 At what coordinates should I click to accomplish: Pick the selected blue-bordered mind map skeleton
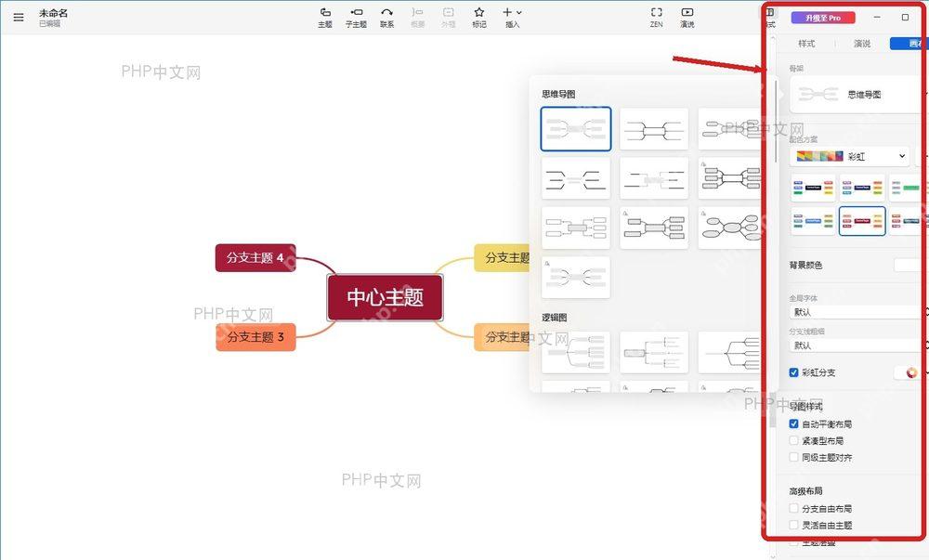pyautogui.click(x=575, y=128)
